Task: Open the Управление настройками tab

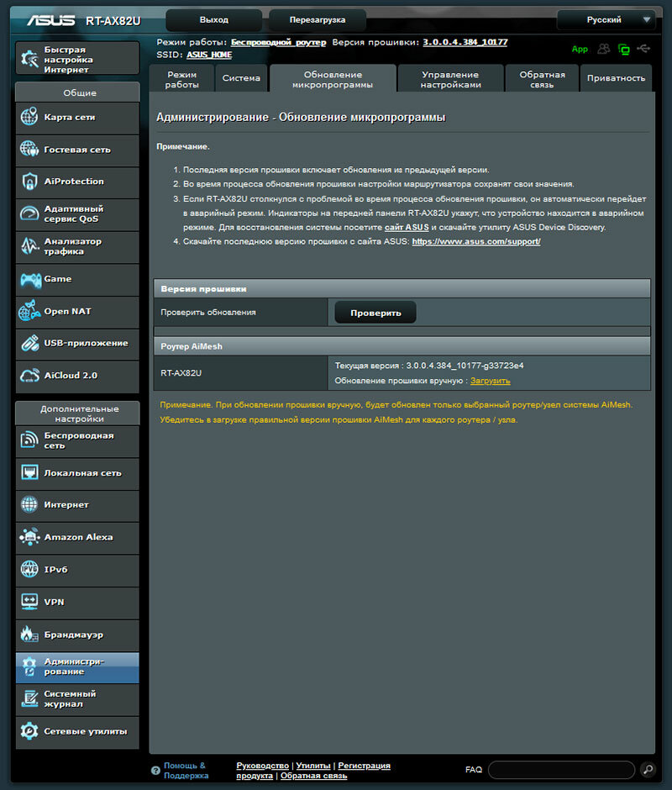Action: click(x=450, y=79)
